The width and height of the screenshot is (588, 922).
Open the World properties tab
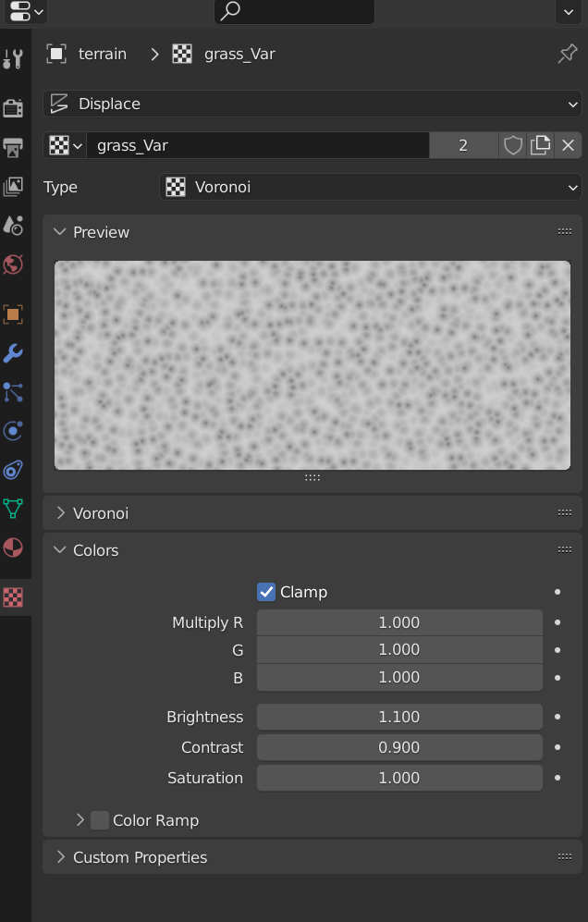click(13, 264)
